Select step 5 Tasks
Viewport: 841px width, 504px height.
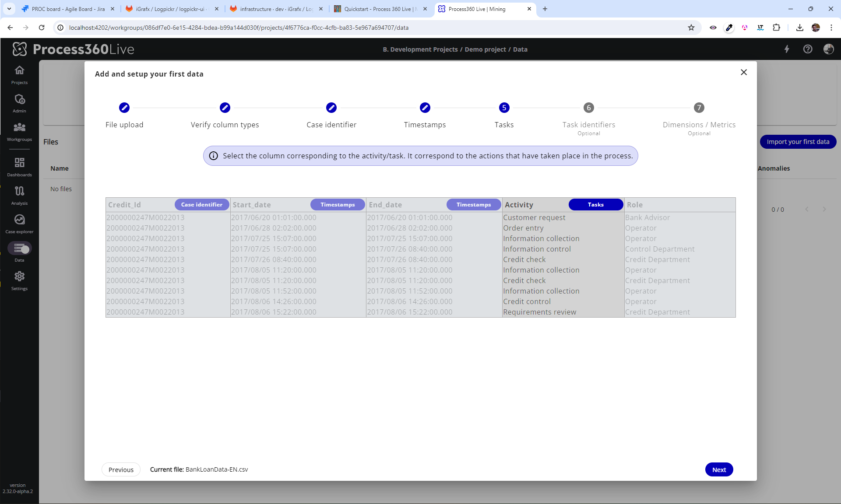[504, 116]
